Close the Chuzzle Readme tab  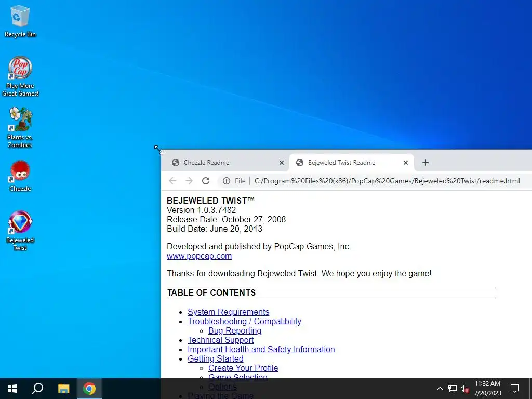click(281, 163)
